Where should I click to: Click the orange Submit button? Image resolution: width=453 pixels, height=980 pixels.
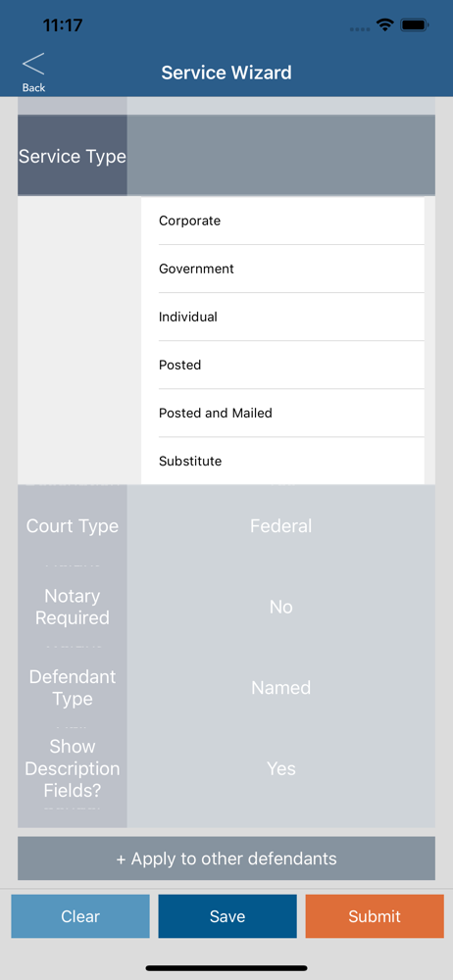[x=375, y=916]
